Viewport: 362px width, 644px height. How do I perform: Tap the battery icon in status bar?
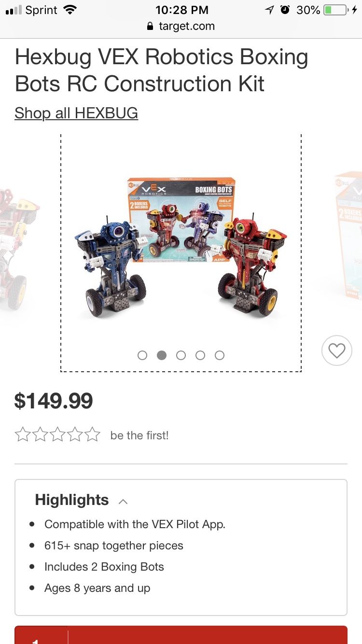[336, 10]
